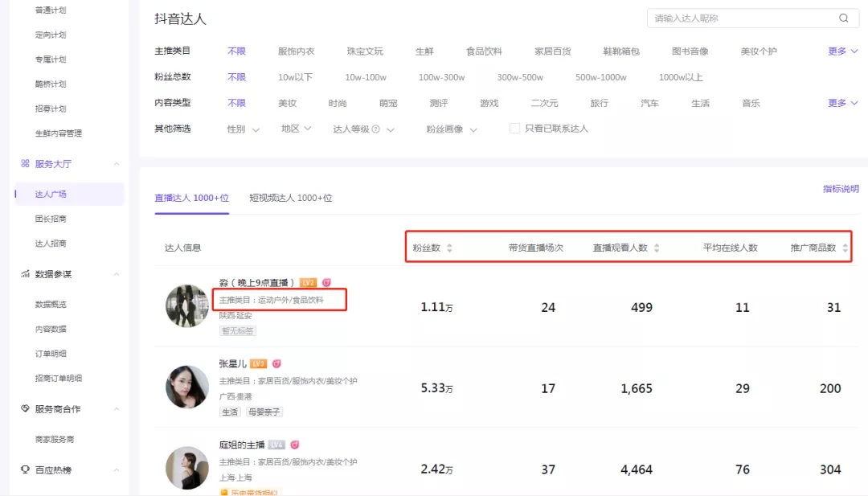The image size is (868, 496).
Task: Open the avatar of 张星儿
Action: pyautogui.click(x=187, y=387)
